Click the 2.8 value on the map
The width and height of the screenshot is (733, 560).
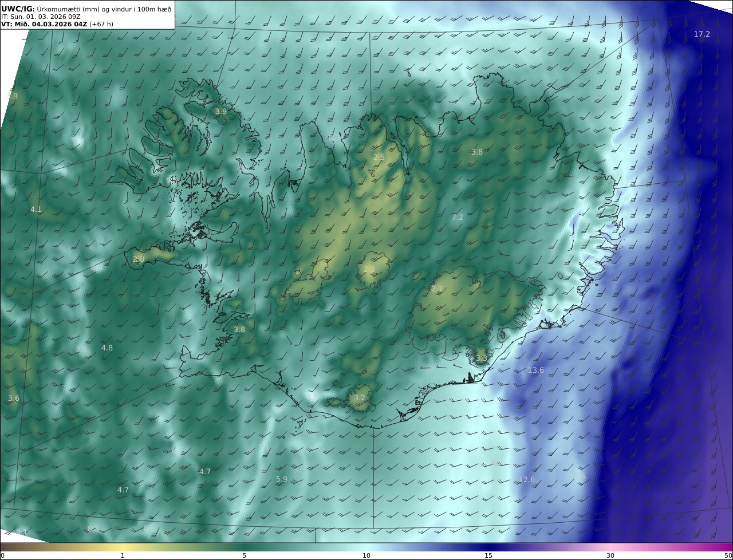(139, 259)
